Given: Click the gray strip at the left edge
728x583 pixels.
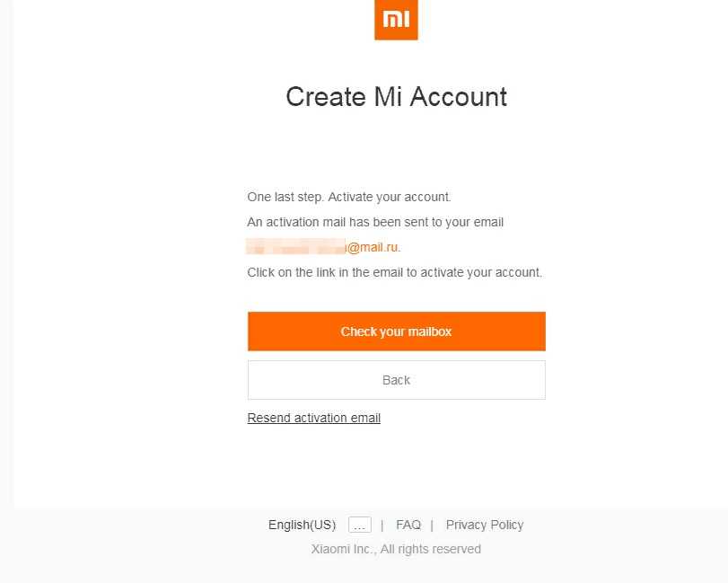Looking at the screenshot, I should click(x=6, y=269).
